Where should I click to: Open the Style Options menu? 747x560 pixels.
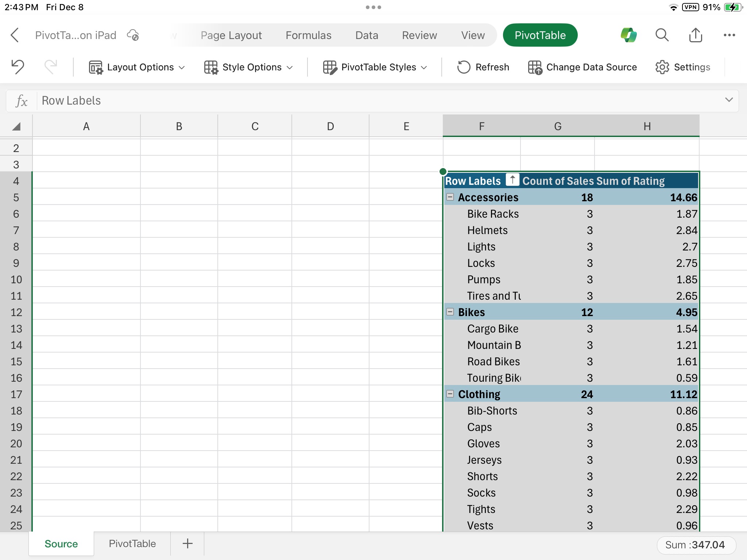(x=248, y=67)
